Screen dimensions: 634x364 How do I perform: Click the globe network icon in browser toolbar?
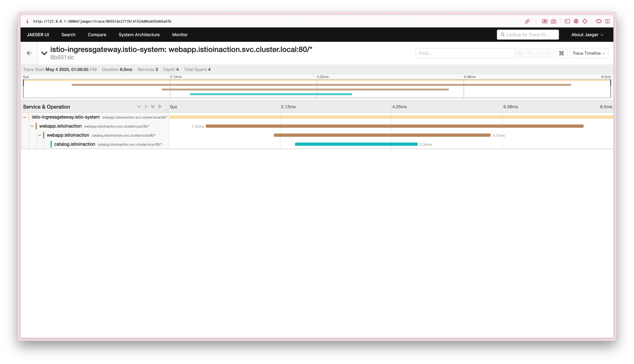pos(576,21)
